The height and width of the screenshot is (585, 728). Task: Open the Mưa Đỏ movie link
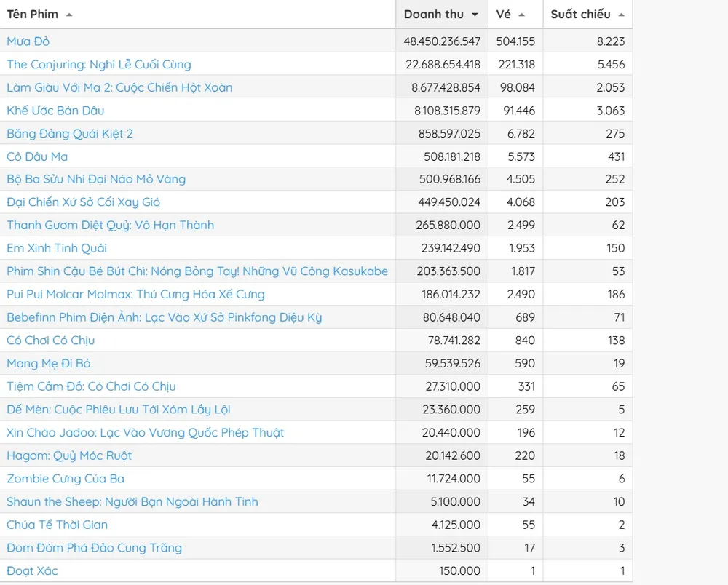coord(28,41)
